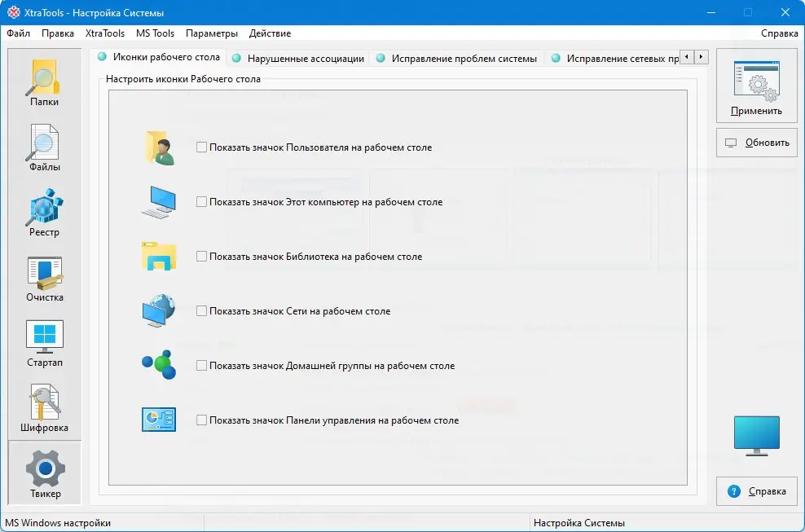
Task: Open the Правка menu
Action: pos(58,33)
